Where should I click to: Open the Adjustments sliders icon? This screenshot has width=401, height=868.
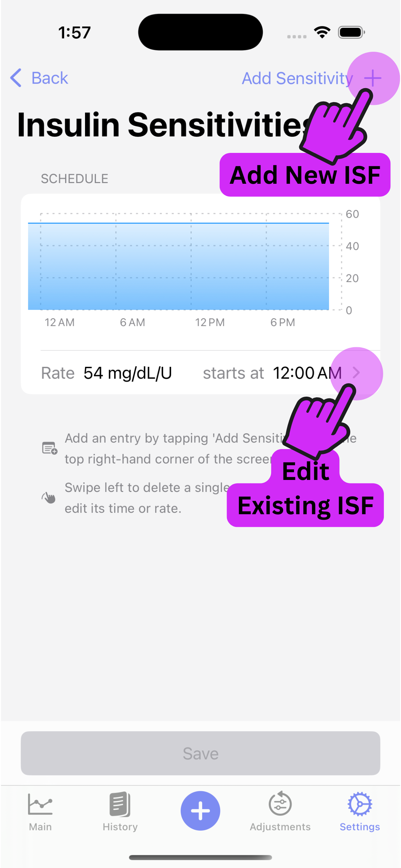[x=280, y=804]
